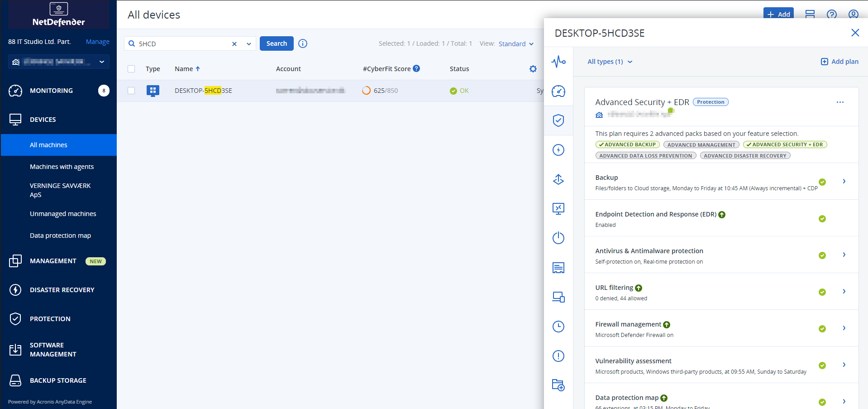The height and width of the screenshot is (409, 868).
Task: Expand the search options chevron
Action: 248,43
